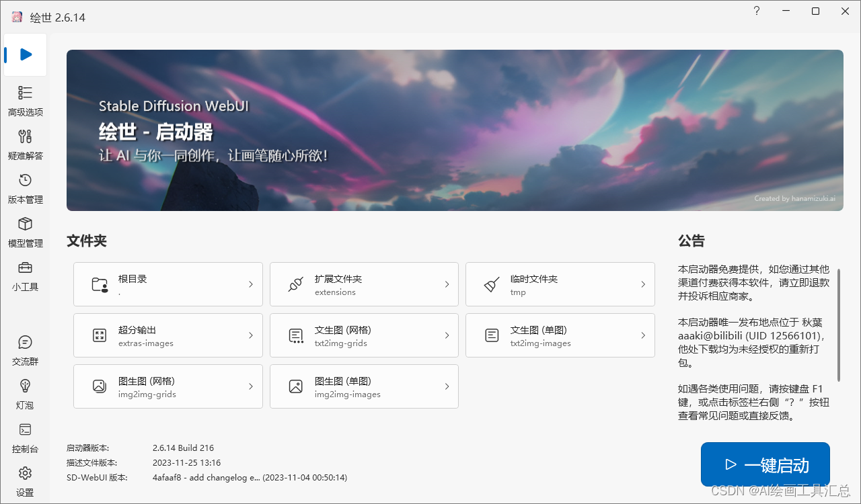Maximize the 绘世 window
Screen dimensions: 861x504
click(815, 11)
